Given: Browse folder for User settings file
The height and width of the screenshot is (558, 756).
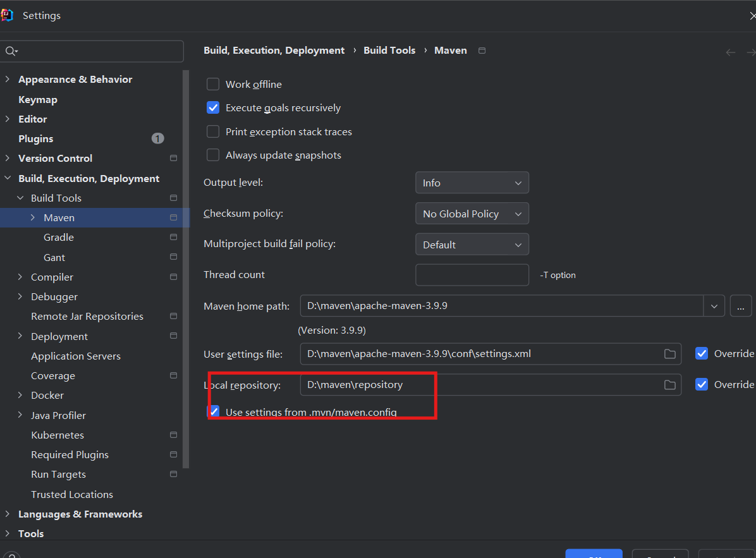Looking at the screenshot, I should (669, 354).
